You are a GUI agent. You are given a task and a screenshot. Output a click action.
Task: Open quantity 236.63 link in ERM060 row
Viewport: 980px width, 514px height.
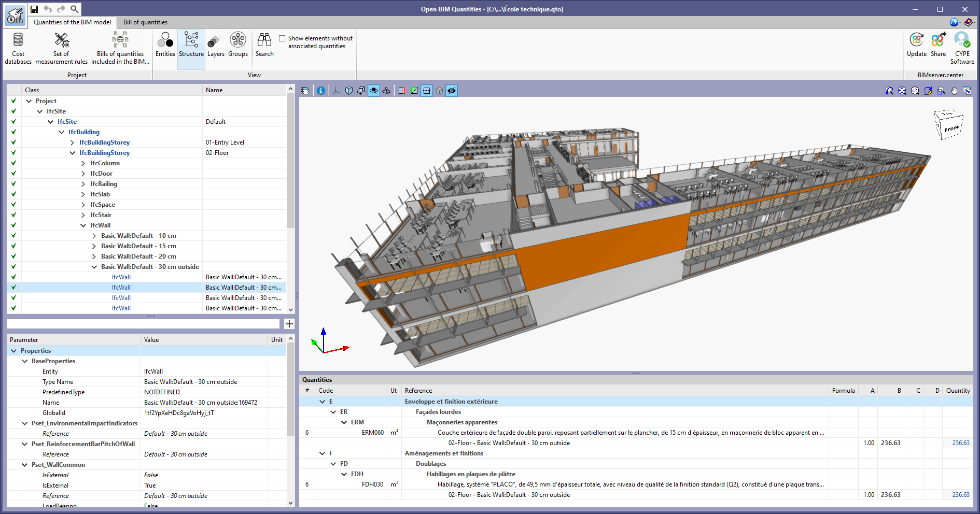point(961,443)
